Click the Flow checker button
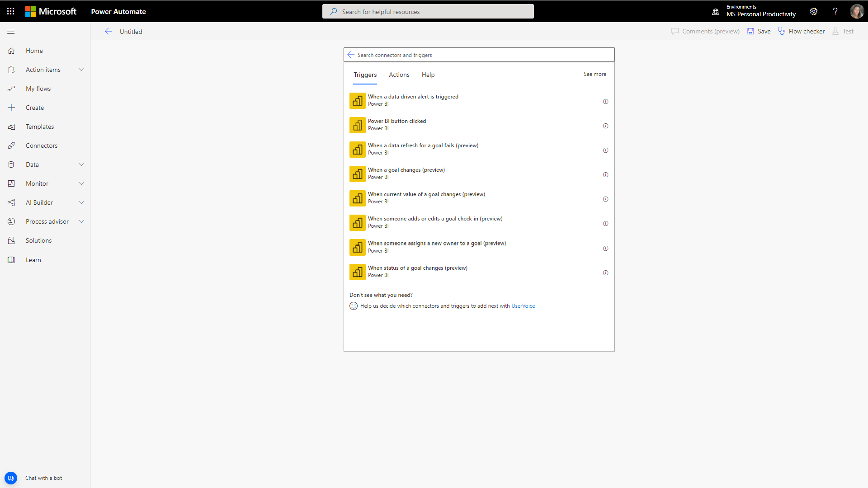Screen dimensions: 868x488 802,31
